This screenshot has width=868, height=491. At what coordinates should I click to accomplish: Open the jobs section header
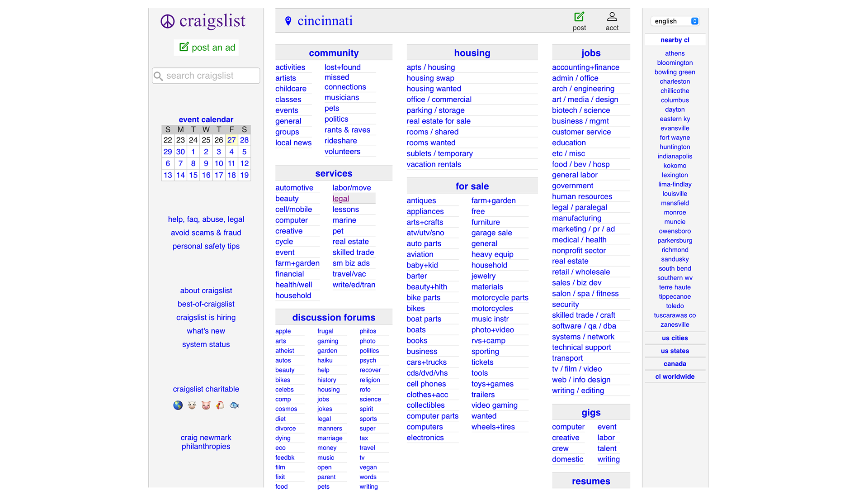(x=591, y=53)
